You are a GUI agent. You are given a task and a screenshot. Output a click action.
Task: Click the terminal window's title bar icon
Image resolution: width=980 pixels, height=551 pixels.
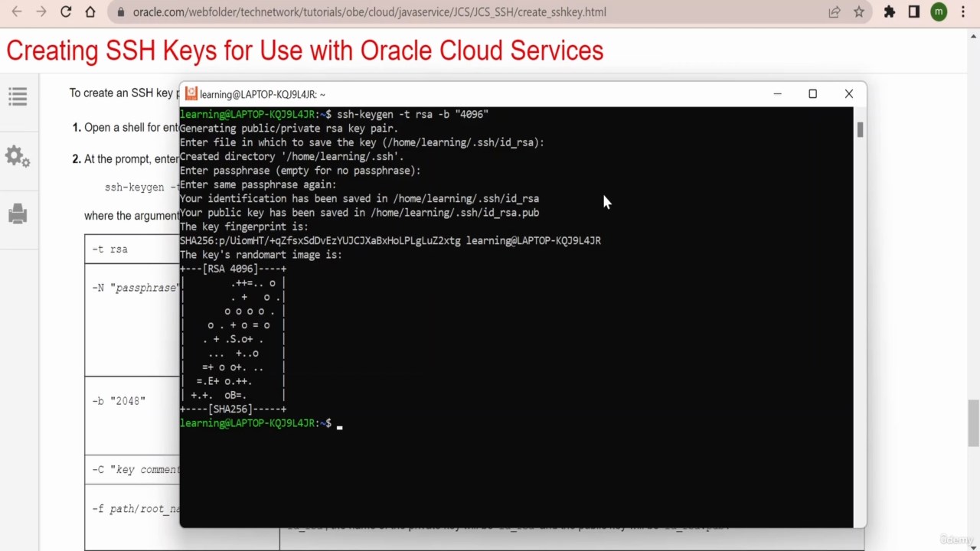pyautogui.click(x=191, y=94)
